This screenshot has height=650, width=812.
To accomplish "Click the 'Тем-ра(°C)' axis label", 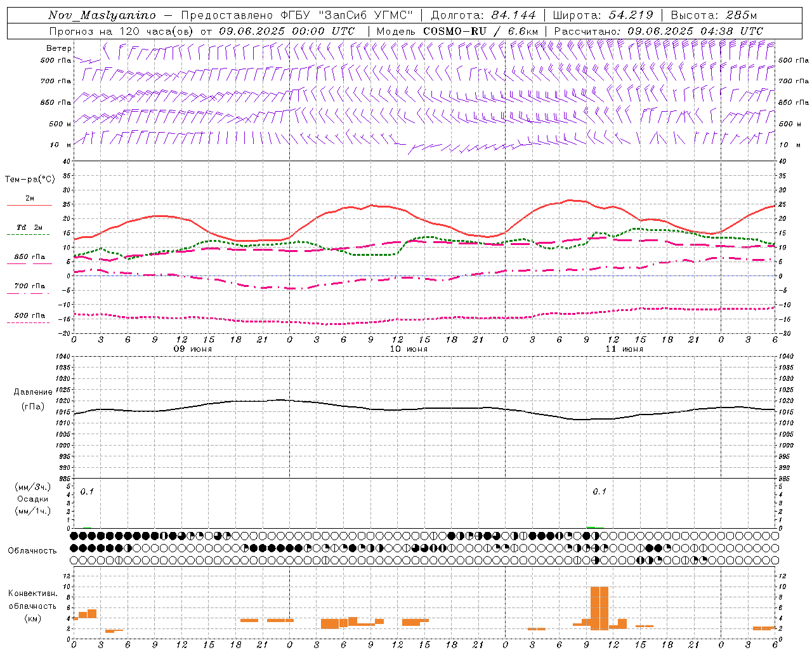I will tap(30, 180).
